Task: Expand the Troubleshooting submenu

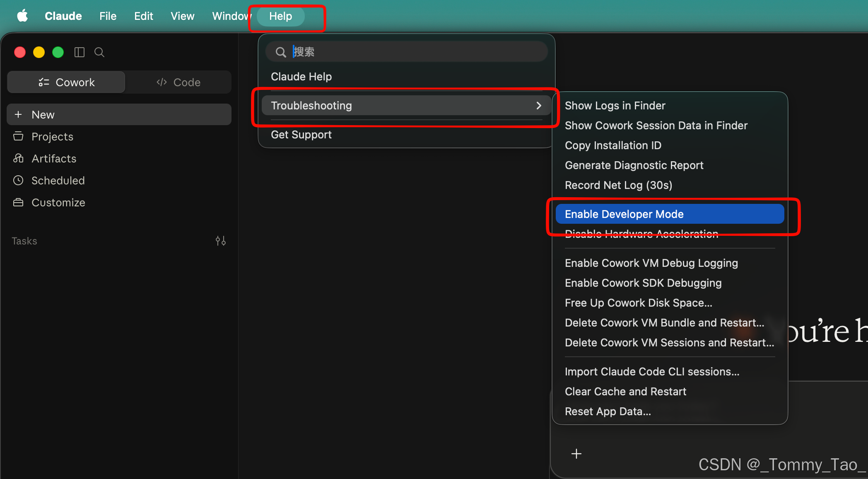Action: pyautogui.click(x=406, y=106)
